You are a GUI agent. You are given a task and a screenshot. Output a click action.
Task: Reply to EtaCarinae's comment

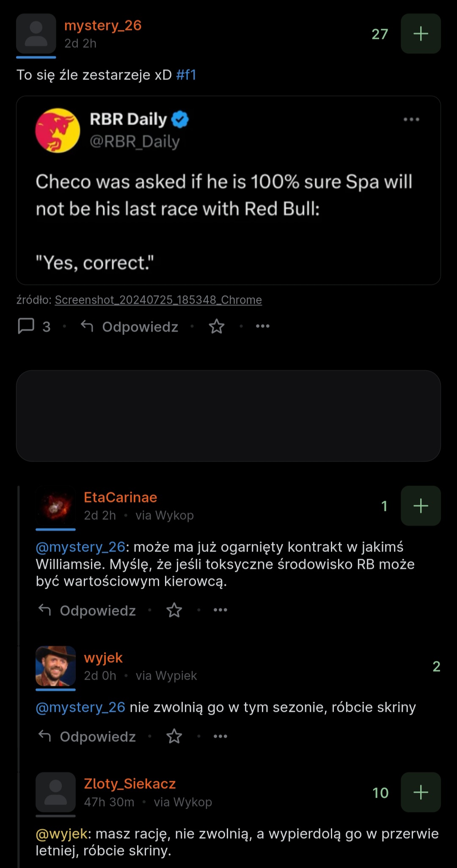[x=87, y=610]
